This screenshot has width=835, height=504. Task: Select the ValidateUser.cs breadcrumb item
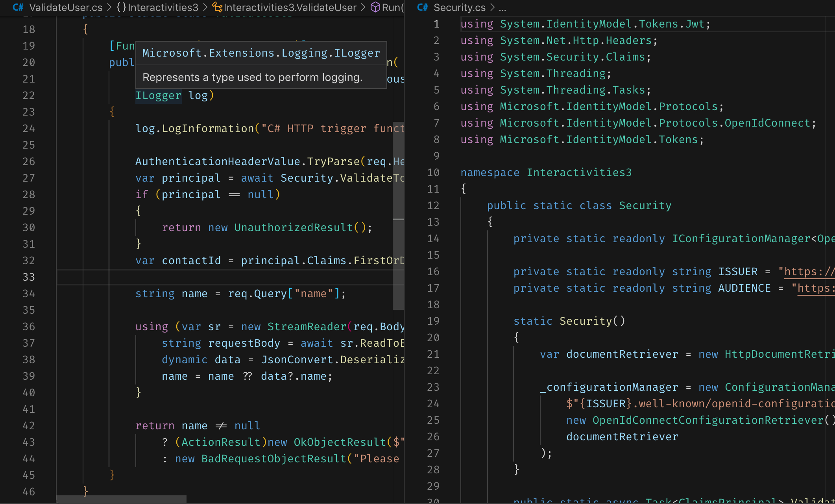(66, 7)
